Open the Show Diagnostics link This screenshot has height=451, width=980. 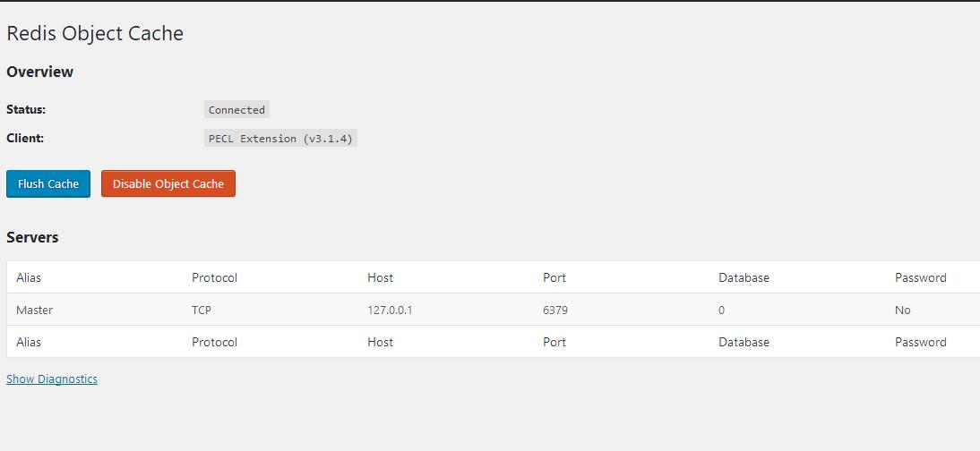coord(52,379)
